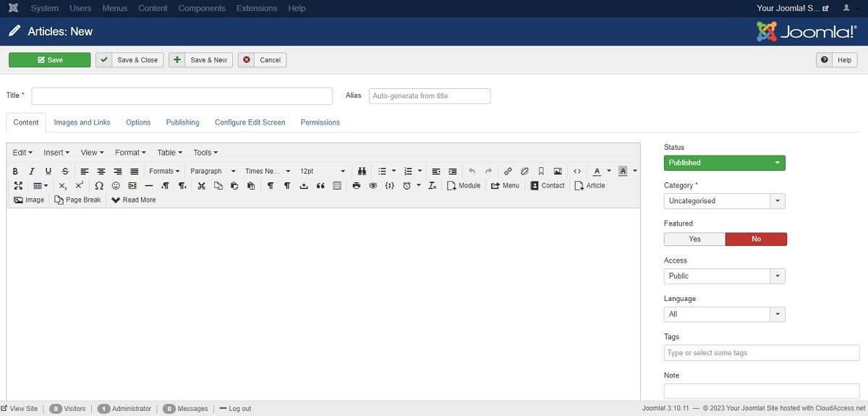Image resolution: width=868 pixels, height=416 pixels.
Task: Click the Undo arrow icon
Action: click(x=472, y=171)
